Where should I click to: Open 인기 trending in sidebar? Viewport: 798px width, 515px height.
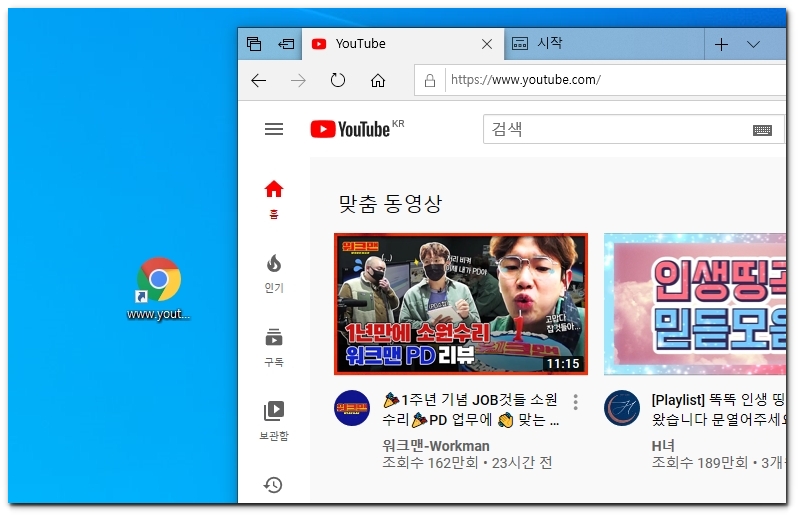(274, 274)
